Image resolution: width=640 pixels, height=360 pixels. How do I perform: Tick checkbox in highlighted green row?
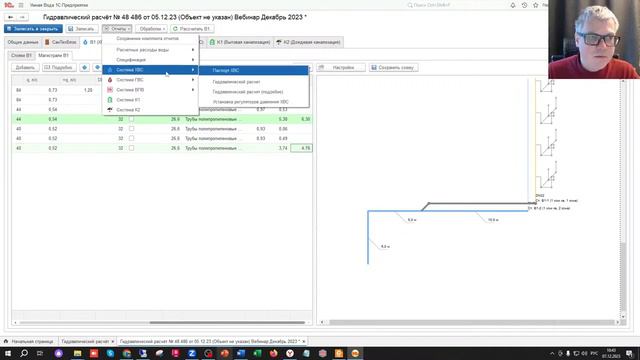[131, 119]
